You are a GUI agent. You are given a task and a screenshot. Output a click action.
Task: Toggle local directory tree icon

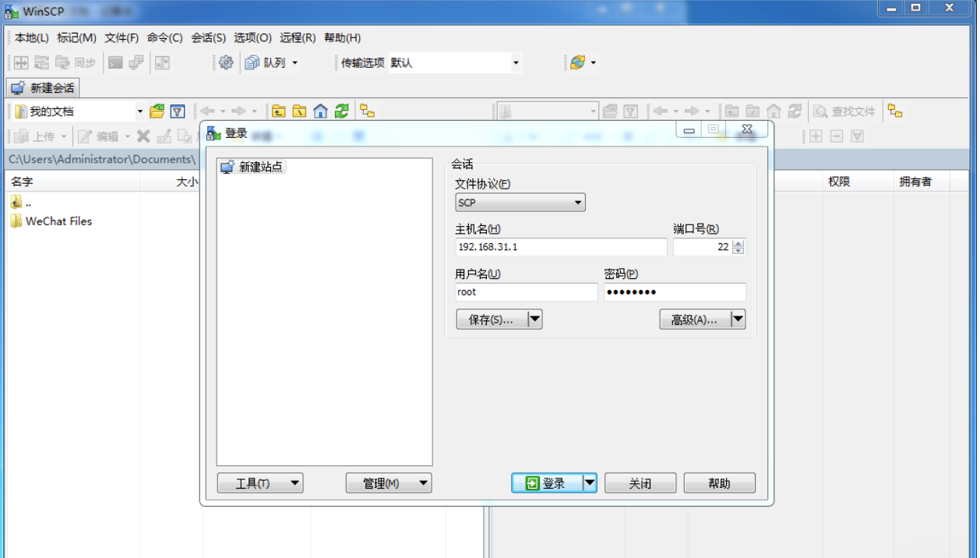[367, 111]
